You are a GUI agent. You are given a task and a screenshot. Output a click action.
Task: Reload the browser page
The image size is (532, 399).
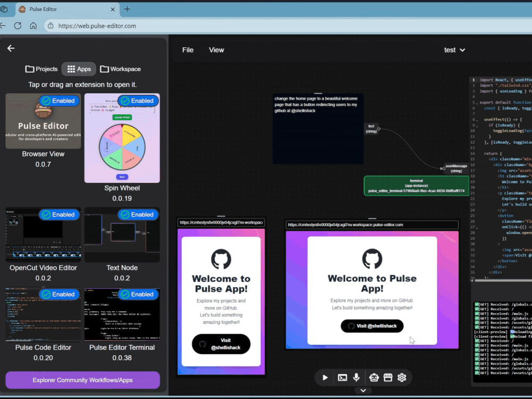pyautogui.click(x=18, y=26)
